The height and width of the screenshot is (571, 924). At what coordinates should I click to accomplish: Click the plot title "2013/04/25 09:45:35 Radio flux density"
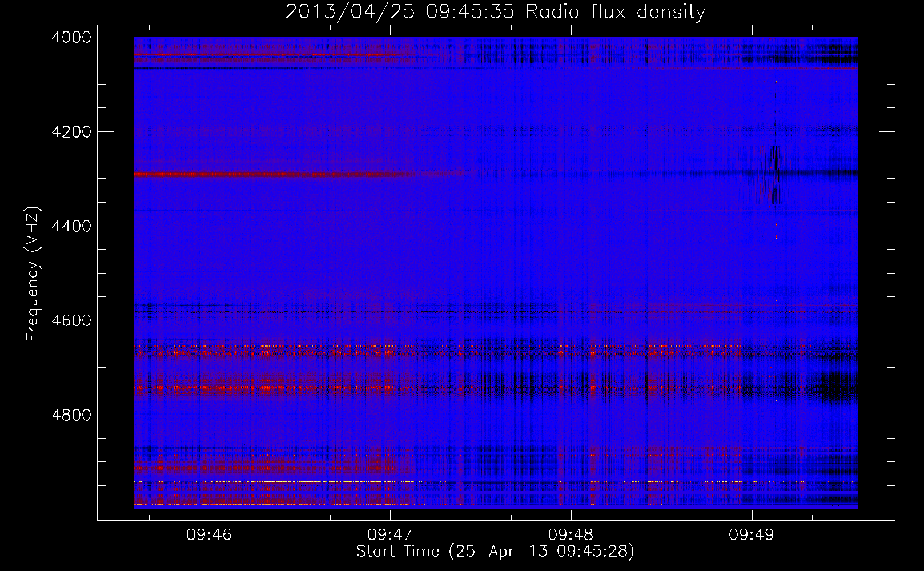click(x=495, y=11)
